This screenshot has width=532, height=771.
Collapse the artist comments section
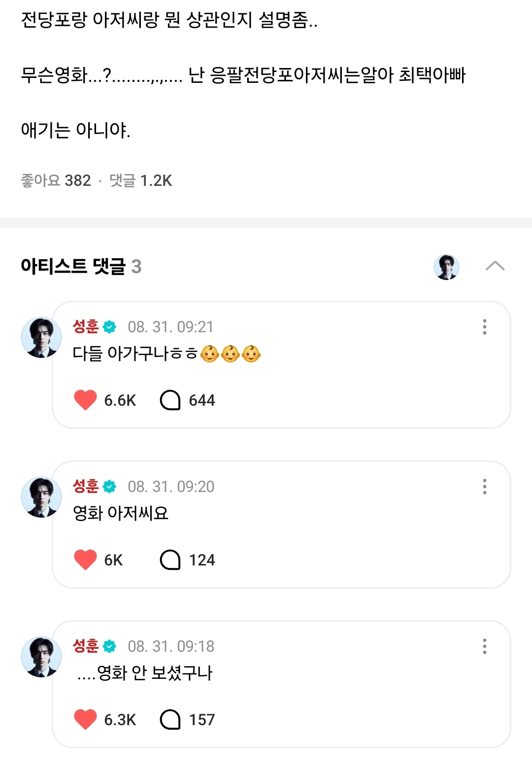coord(495,266)
